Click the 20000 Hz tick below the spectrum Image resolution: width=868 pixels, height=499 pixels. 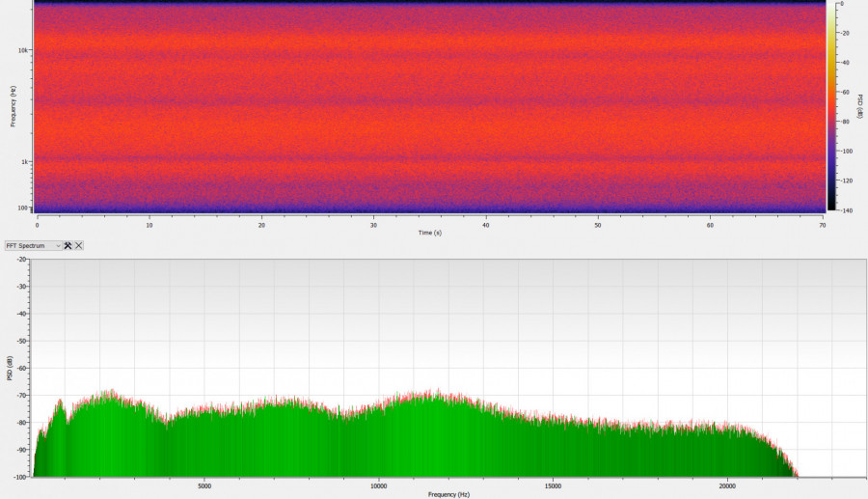727,485
